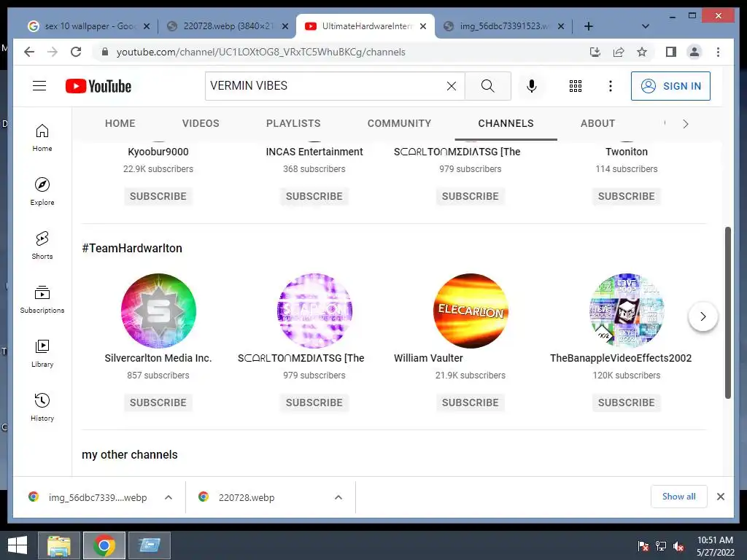Viewport: 747px width, 560px height.
Task: Click the YouTube logo
Action: [98, 86]
